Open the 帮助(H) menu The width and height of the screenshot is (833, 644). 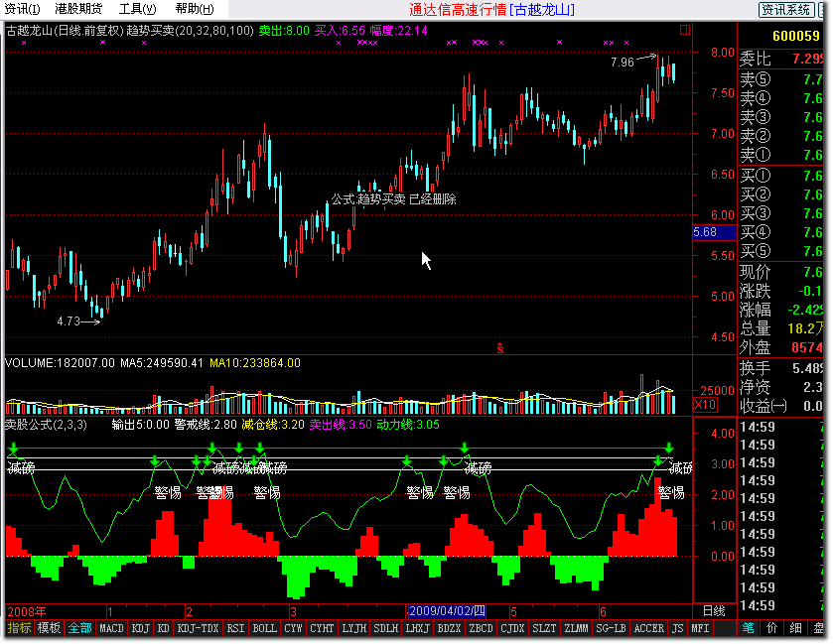(195, 9)
